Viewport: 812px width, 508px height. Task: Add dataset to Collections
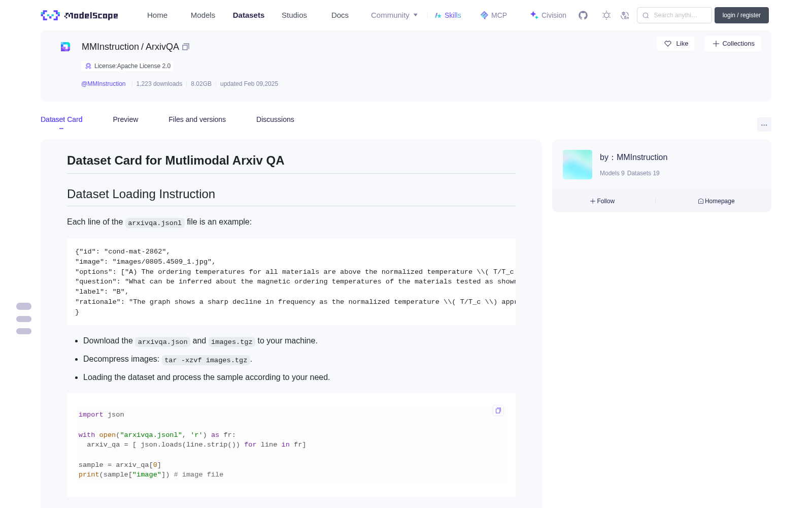(733, 44)
